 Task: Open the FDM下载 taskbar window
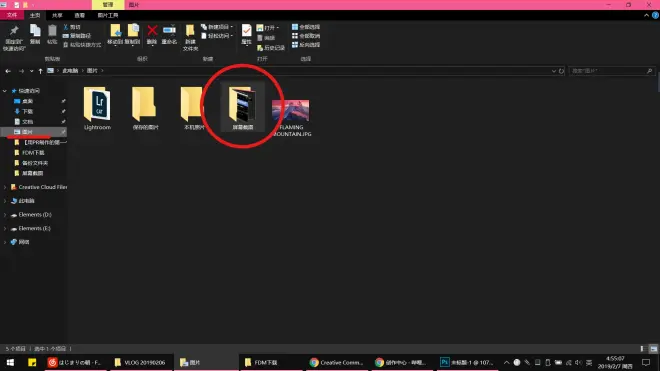point(271,362)
